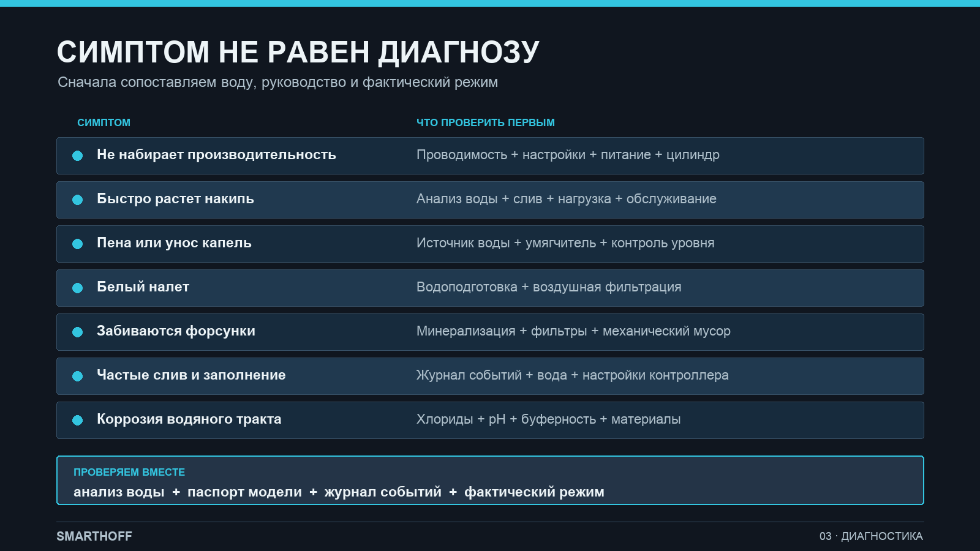The height and width of the screenshot is (551, 980).
Task: Click "анализ воды" in the summary box
Action: pos(119,492)
